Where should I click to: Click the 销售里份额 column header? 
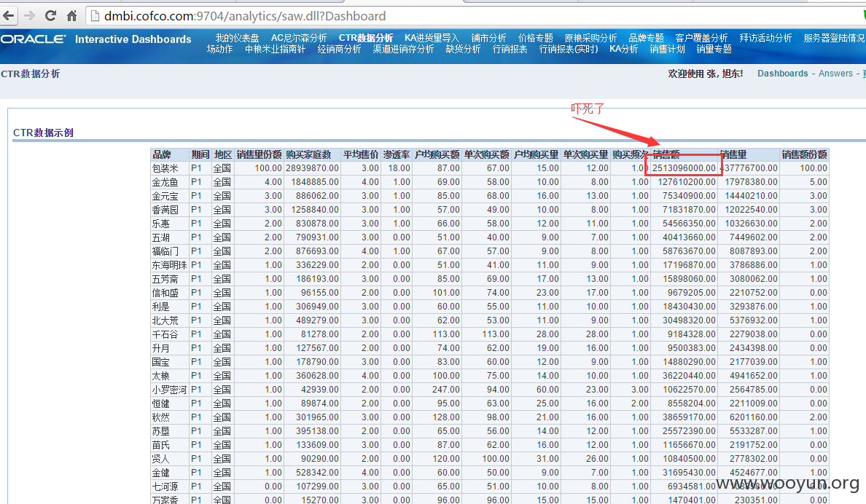[x=259, y=154]
